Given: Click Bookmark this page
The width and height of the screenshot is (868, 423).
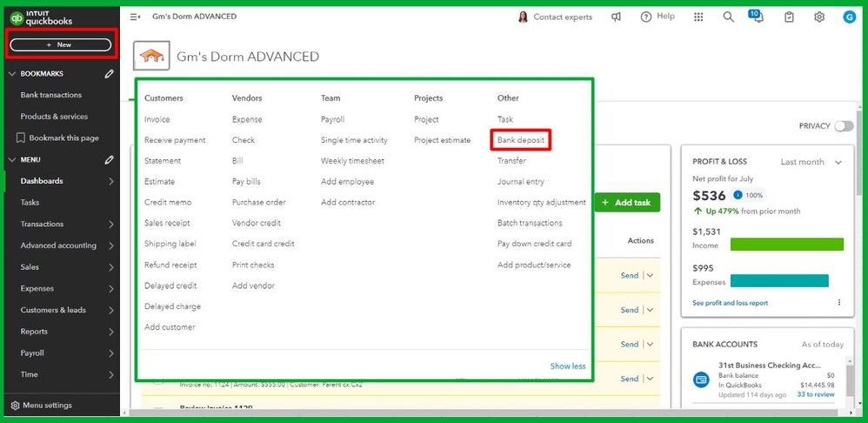Looking at the screenshot, I should tap(58, 138).
